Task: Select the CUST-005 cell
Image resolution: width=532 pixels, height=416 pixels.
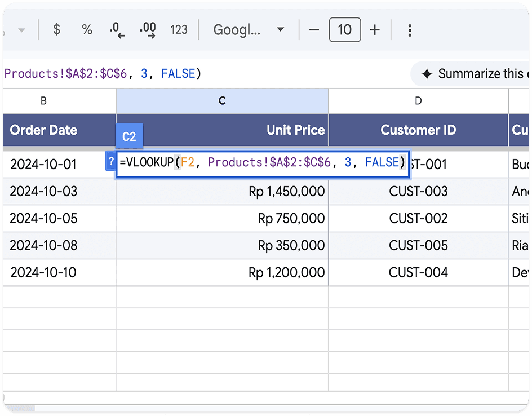Action: [418, 246]
